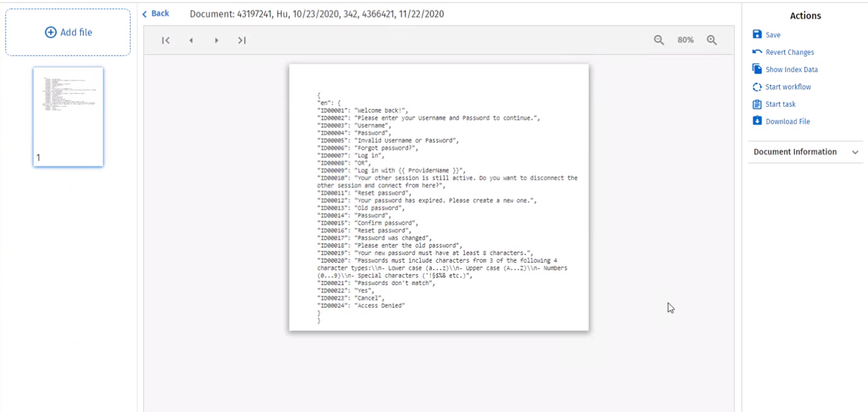
Task: Click the chevron beside Document Information
Action: click(855, 153)
